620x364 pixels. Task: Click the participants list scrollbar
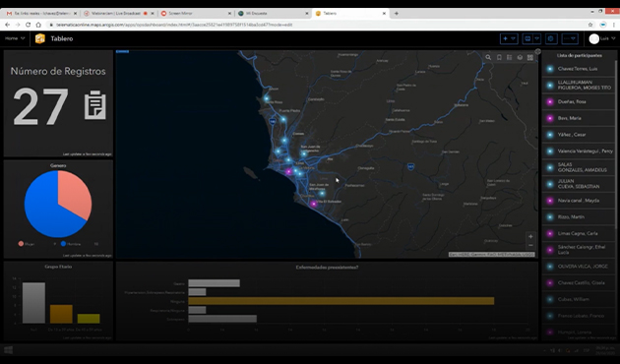[x=616, y=145]
